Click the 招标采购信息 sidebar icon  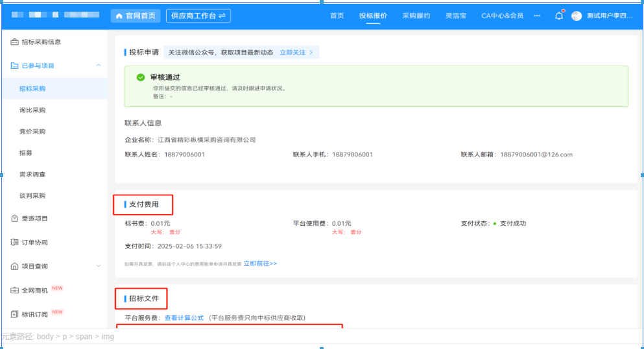14,42
